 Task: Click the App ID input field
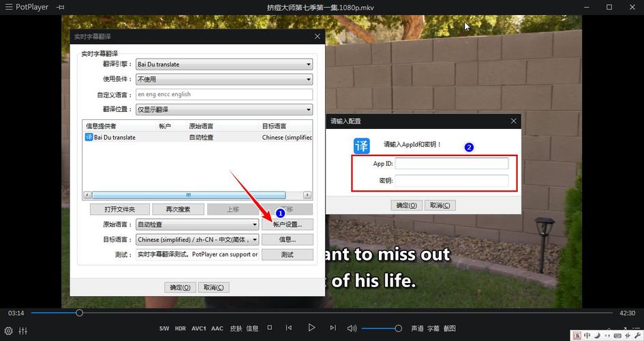[451, 164]
